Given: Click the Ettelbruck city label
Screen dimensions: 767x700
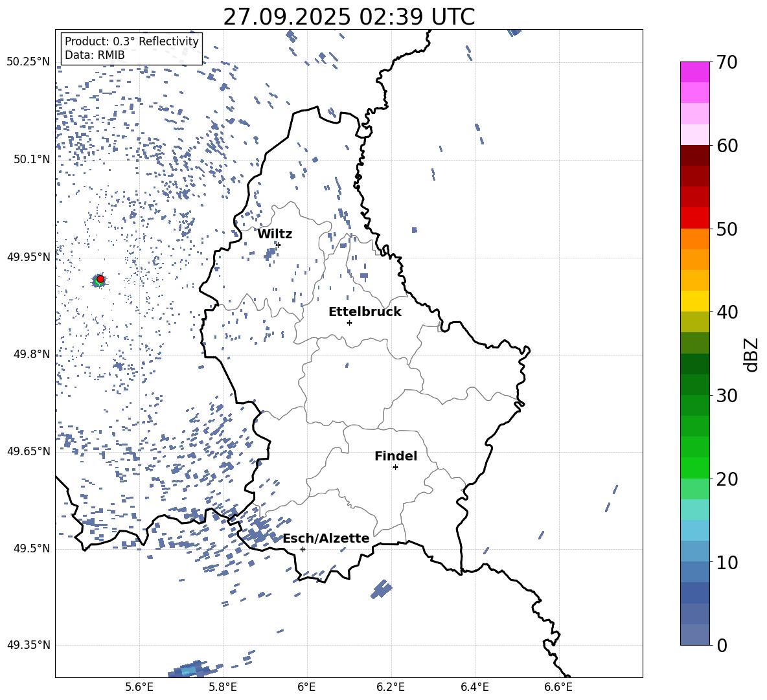Looking at the screenshot, I should point(365,312).
